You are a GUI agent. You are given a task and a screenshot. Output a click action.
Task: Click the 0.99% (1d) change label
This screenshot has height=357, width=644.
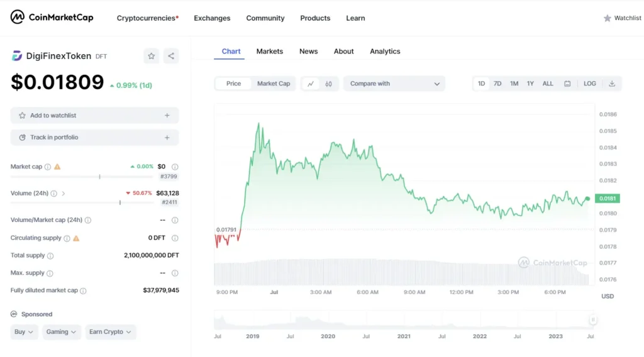click(131, 85)
